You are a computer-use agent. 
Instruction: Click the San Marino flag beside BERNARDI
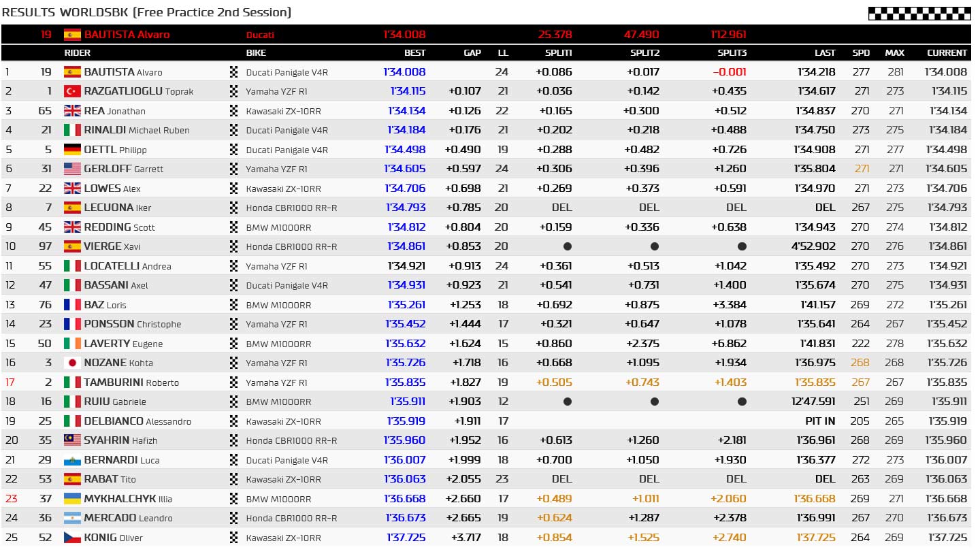point(72,459)
